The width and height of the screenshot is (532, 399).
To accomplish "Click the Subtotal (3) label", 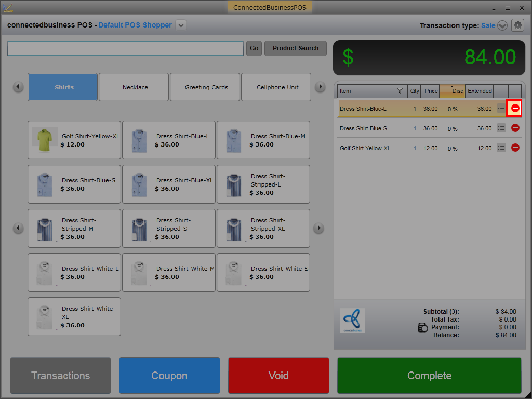I will 441,312.
